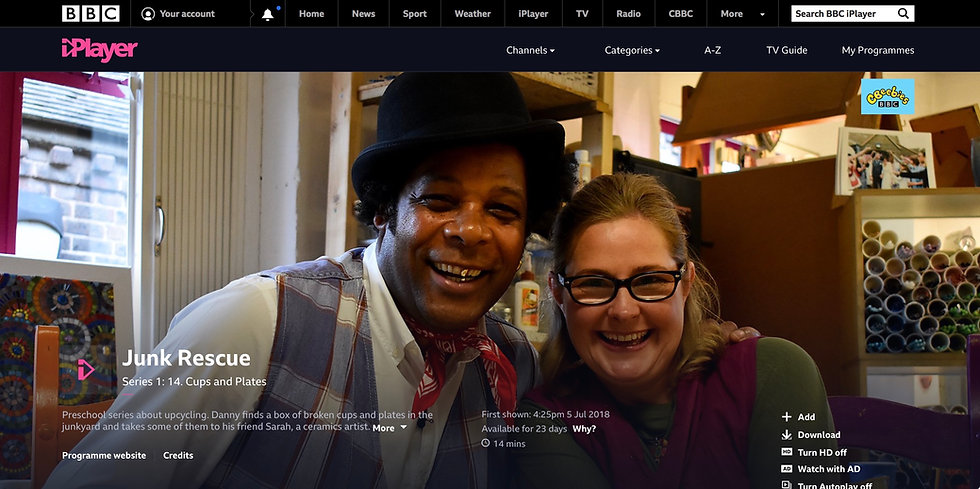Click the BBC logo
The width and height of the screenshot is (980, 489).
[x=91, y=13]
